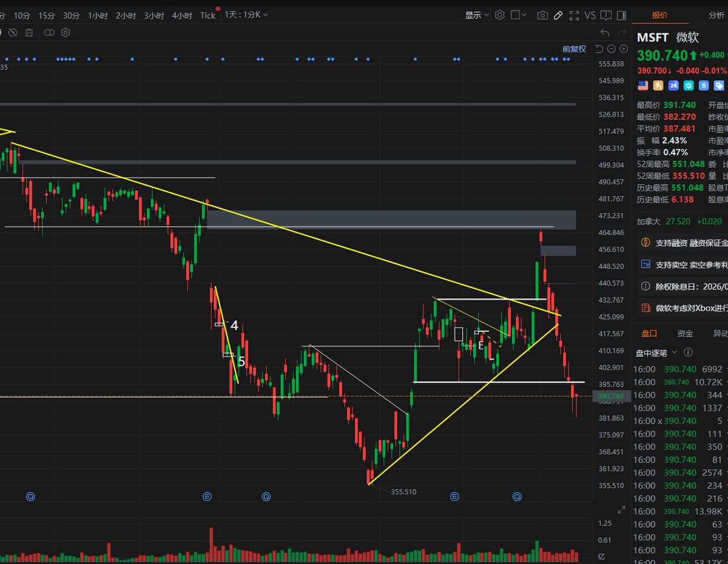
Task: Click the blue dollar sign badge
Action: [x=704, y=86]
